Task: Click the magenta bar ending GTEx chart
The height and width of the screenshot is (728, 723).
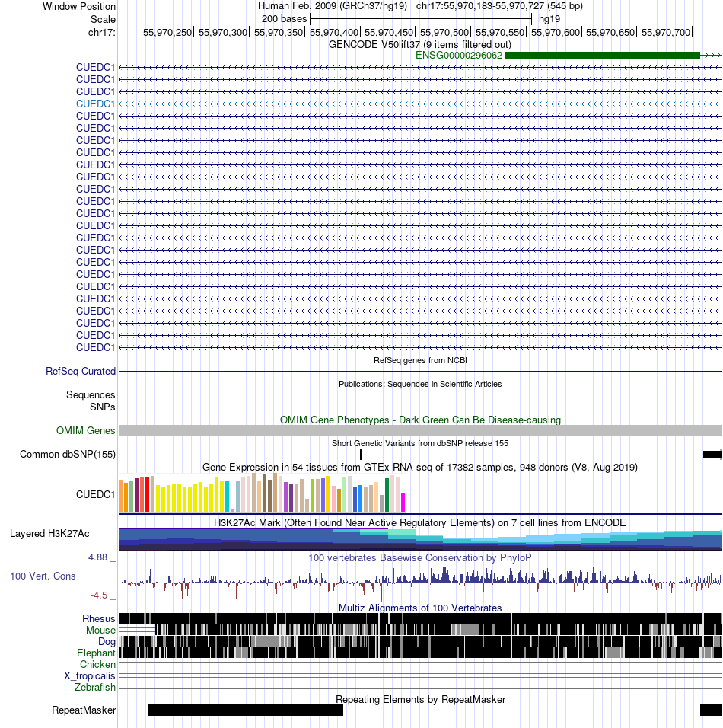Action: 403,503
